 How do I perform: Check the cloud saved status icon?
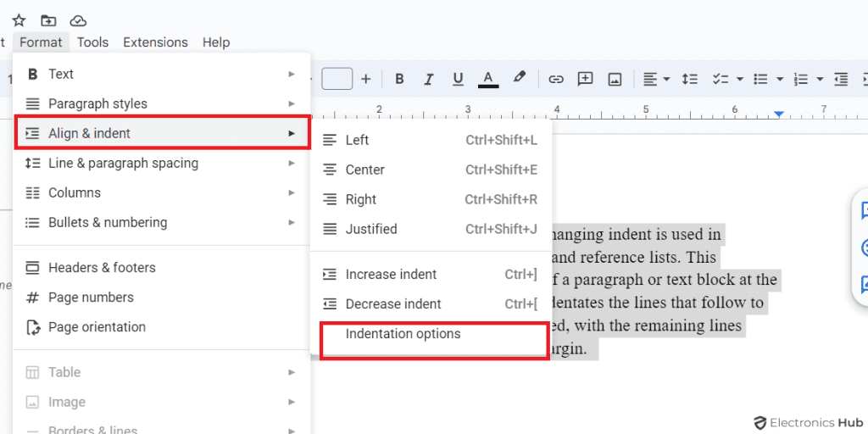click(79, 20)
